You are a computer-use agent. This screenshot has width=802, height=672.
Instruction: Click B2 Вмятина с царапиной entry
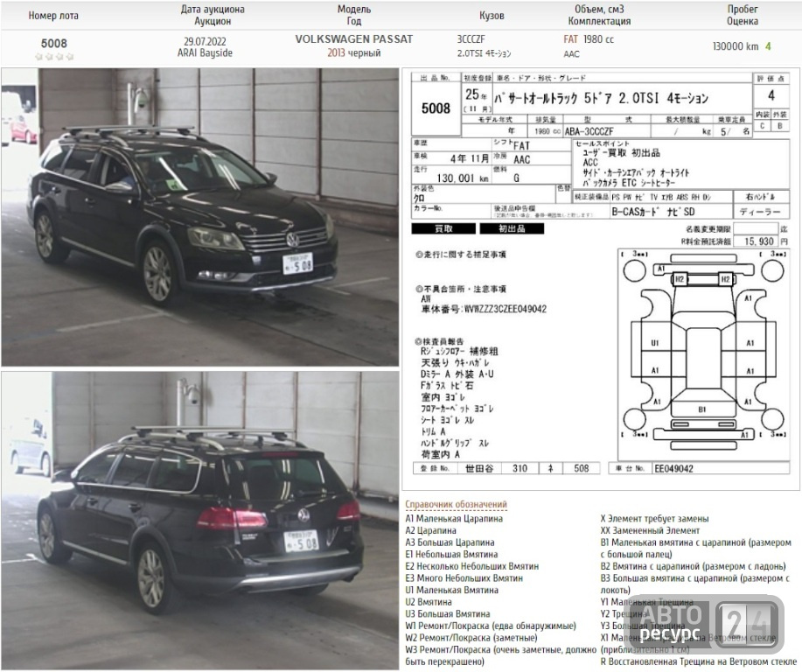[x=694, y=567]
